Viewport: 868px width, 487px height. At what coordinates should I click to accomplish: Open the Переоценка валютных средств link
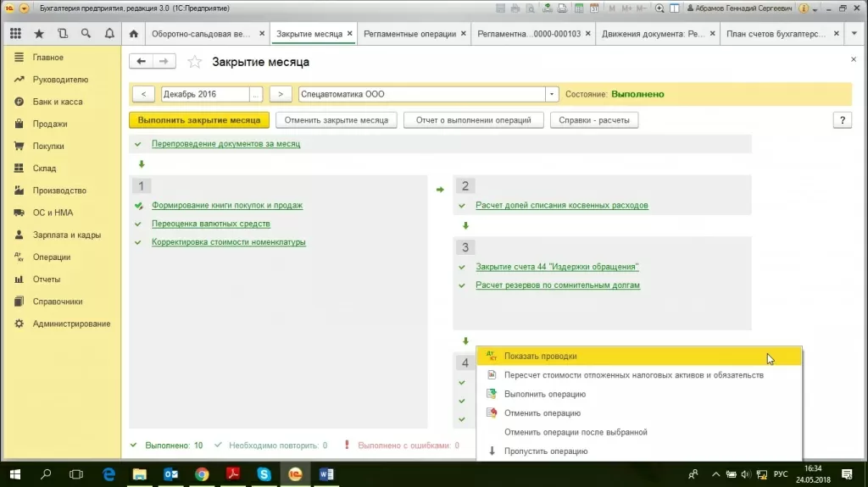(211, 224)
